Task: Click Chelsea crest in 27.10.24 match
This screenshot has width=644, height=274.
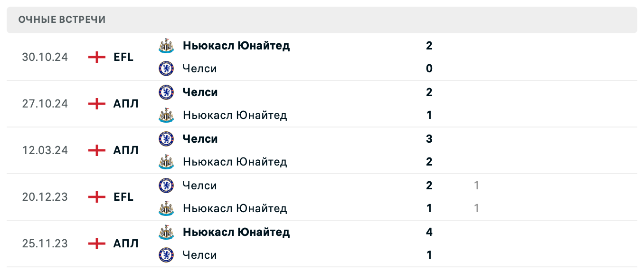Action: click(x=166, y=92)
